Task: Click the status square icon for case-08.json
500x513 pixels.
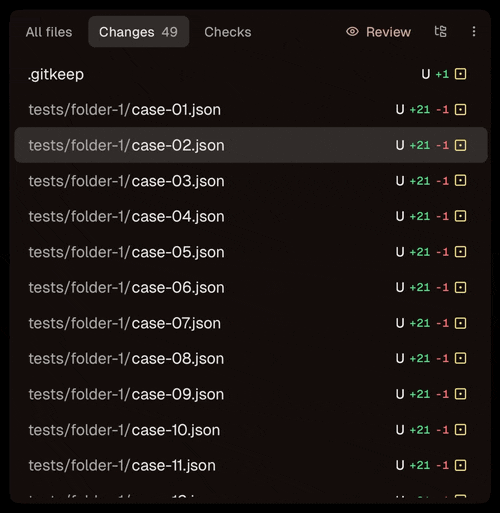Action: point(460,358)
